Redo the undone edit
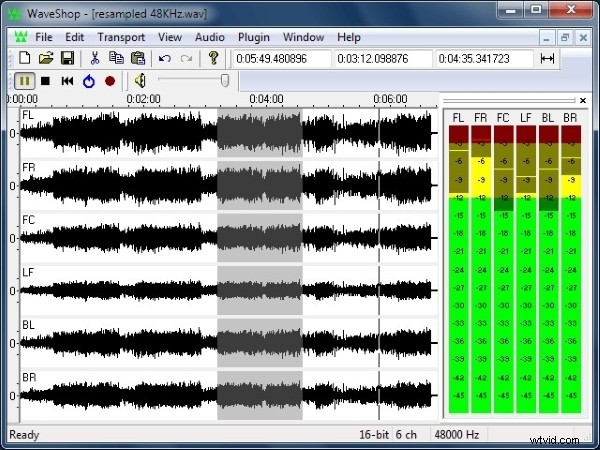The image size is (600, 450). click(x=186, y=59)
